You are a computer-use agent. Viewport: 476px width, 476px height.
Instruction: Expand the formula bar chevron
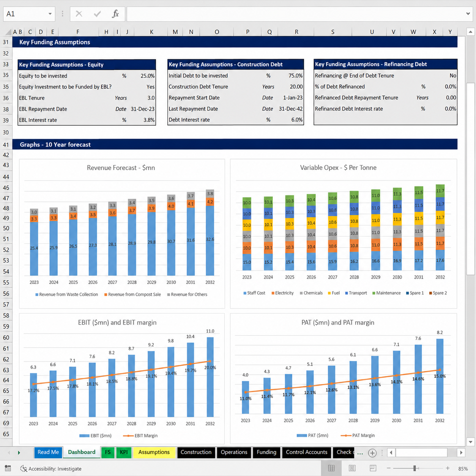click(x=468, y=14)
